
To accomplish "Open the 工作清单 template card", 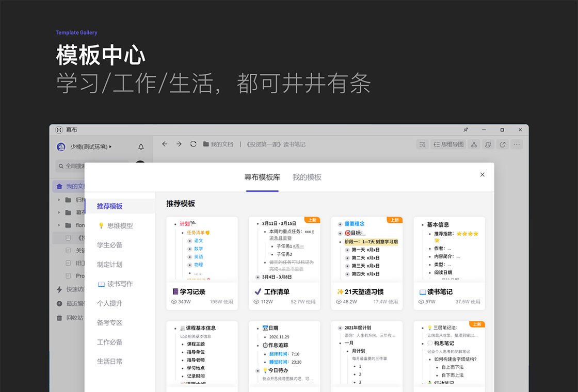I will pos(284,263).
